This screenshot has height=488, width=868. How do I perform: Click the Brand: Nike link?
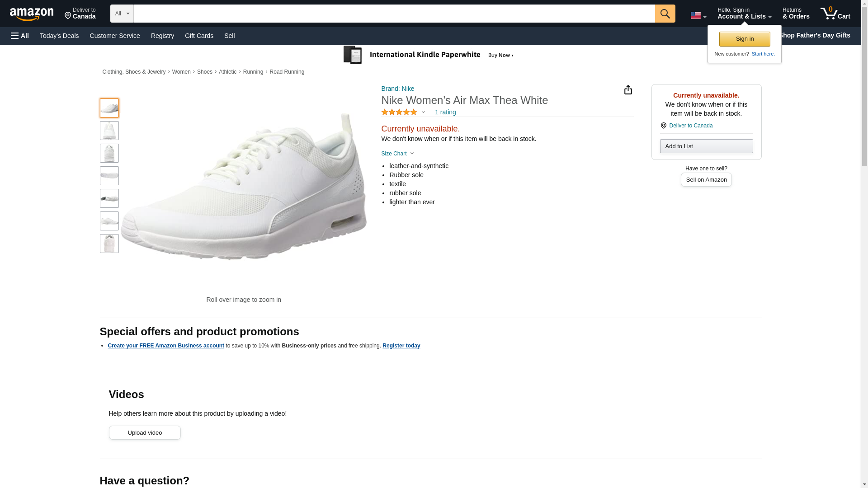[397, 89]
